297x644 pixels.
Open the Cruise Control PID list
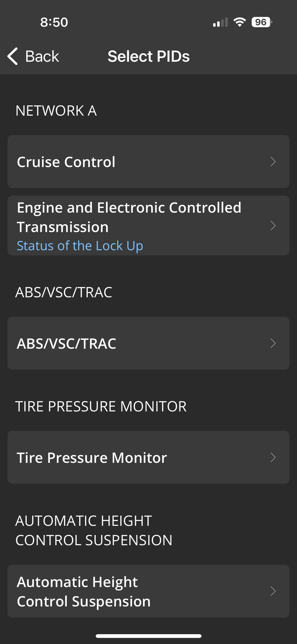click(x=148, y=162)
